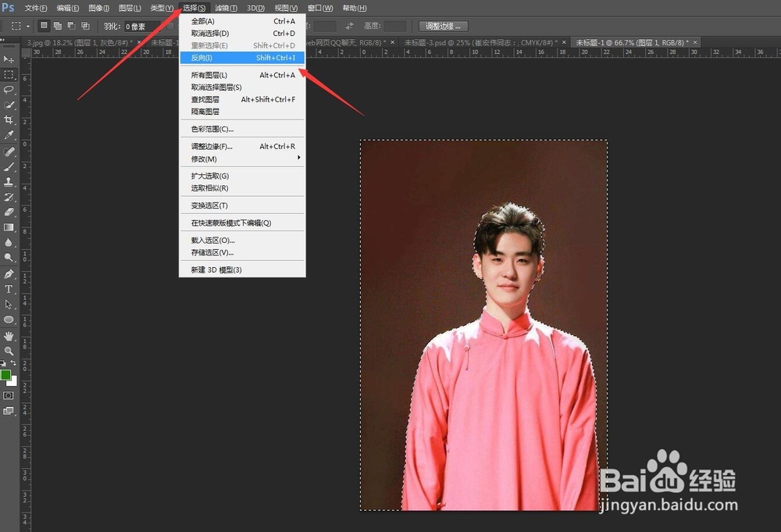Select the Quick Selection tool
781x532 pixels.
[x=9, y=105]
